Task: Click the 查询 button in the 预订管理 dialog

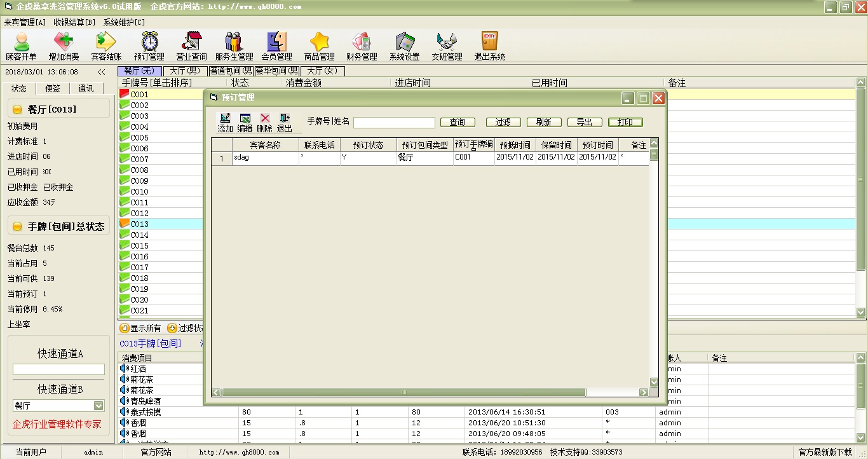Action: (x=457, y=122)
